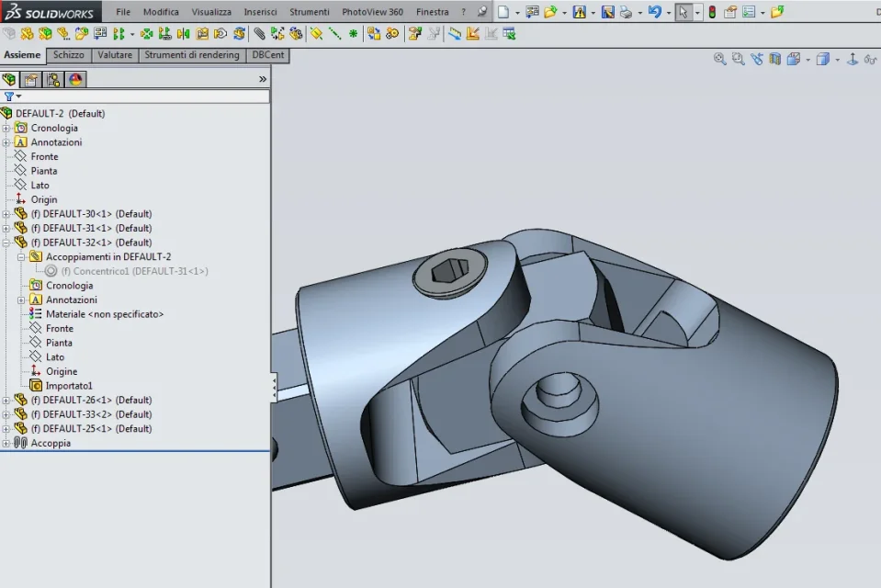Image resolution: width=881 pixels, height=588 pixels.
Task: Open the PhotoView 360 menu
Action: click(372, 12)
